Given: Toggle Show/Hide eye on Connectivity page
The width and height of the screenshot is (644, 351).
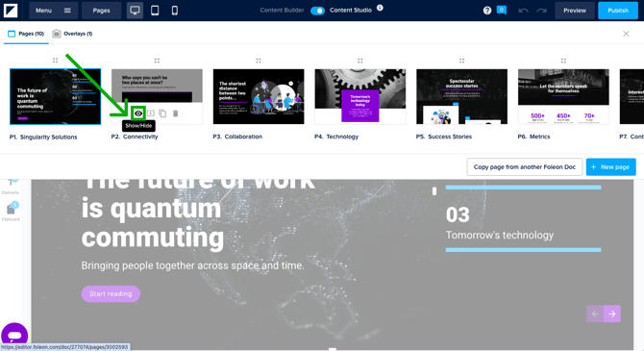Looking at the screenshot, I should click(x=138, y=113).
